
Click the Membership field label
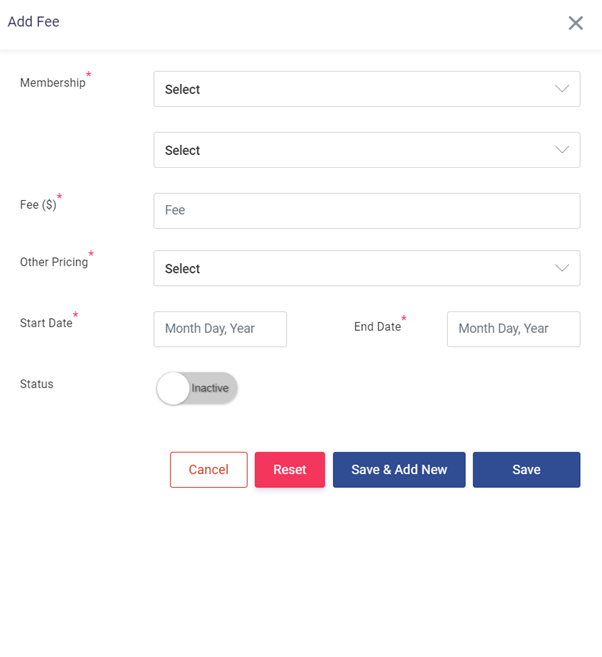pos(53,83)
